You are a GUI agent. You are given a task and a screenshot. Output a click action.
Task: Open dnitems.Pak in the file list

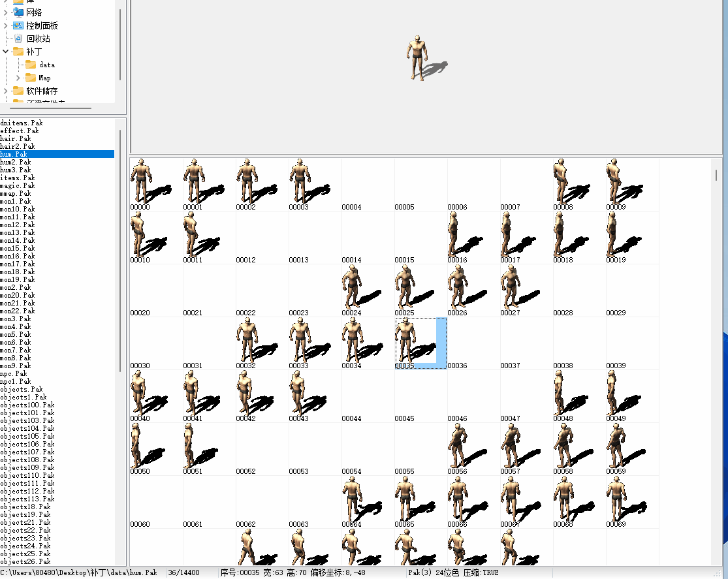pyautogui.click(x=22, y=123)
